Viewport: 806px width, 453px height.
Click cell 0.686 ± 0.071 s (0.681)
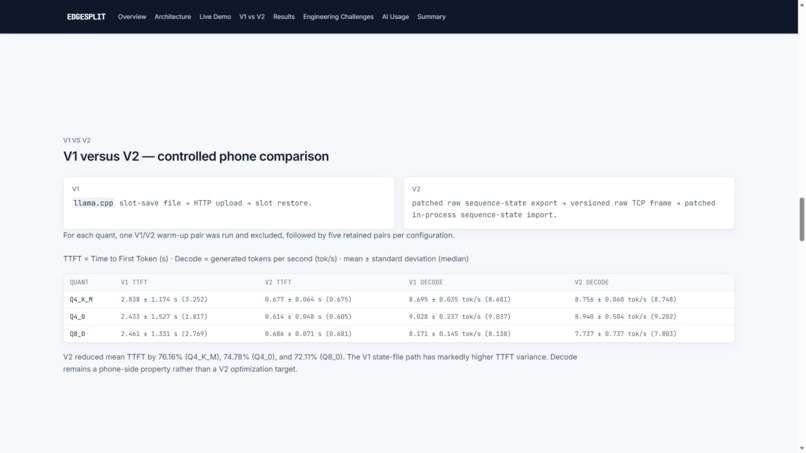point(308,334)
